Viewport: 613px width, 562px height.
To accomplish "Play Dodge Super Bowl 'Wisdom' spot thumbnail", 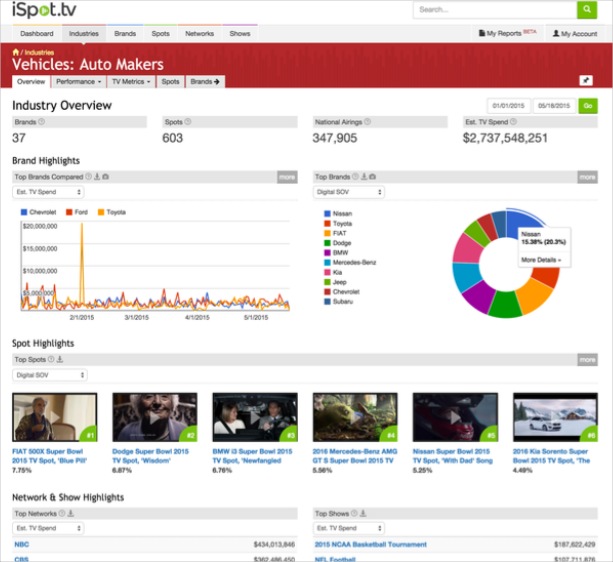I will tap(155, 417).
